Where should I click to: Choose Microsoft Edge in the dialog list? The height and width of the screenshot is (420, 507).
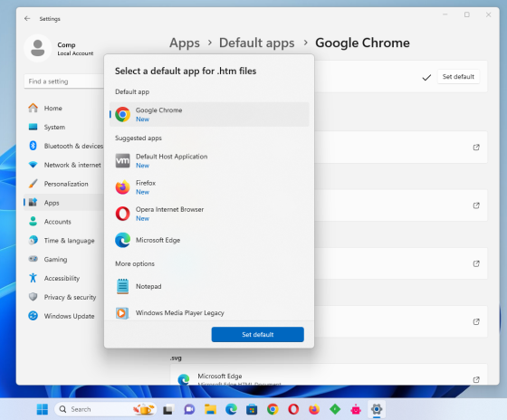coord(209,240)
